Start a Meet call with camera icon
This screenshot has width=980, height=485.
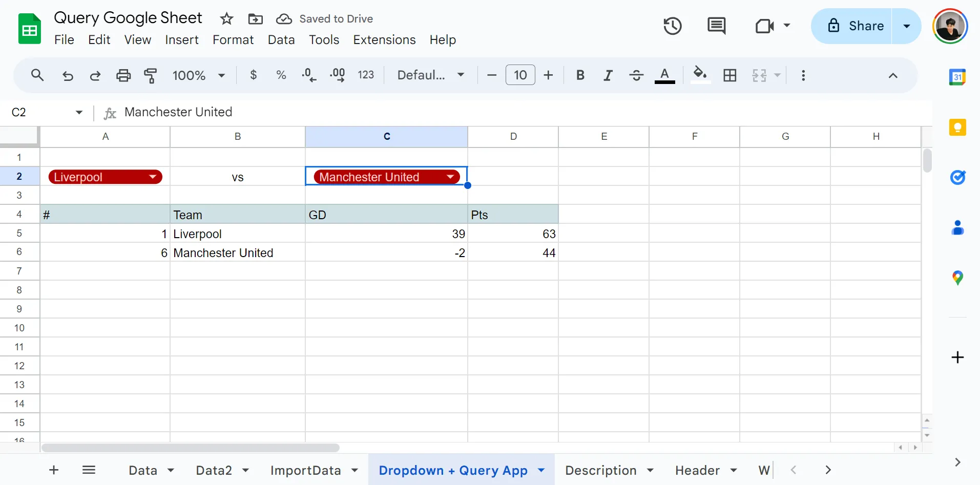[764, 26]
